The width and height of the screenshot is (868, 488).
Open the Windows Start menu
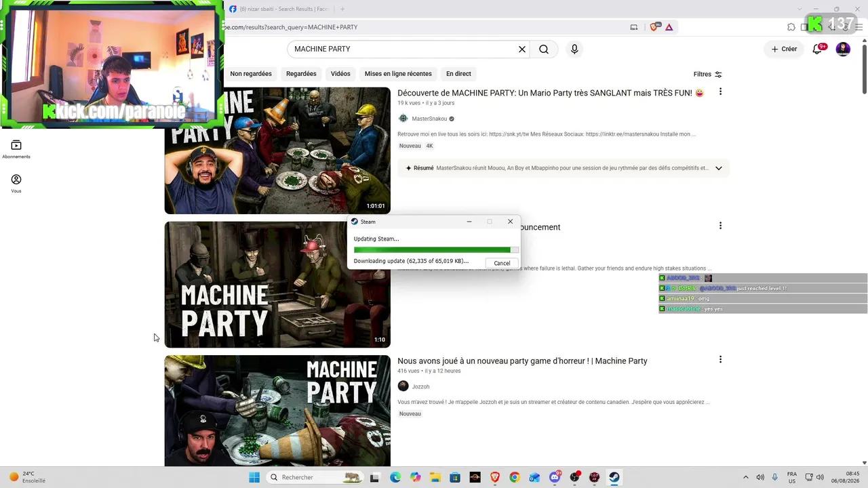pos(254,477)
